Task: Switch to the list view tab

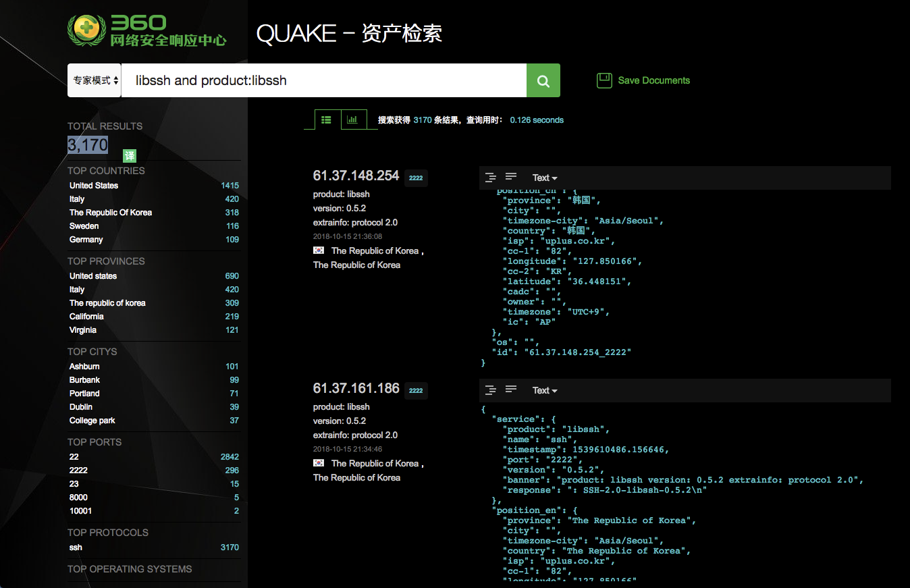Action: coord(327,119)
